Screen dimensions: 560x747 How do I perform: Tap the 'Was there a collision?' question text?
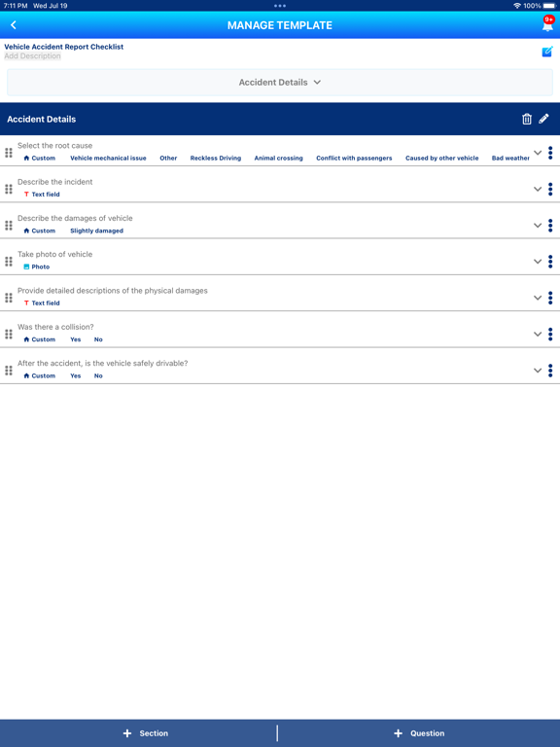[x=55, y=327]
